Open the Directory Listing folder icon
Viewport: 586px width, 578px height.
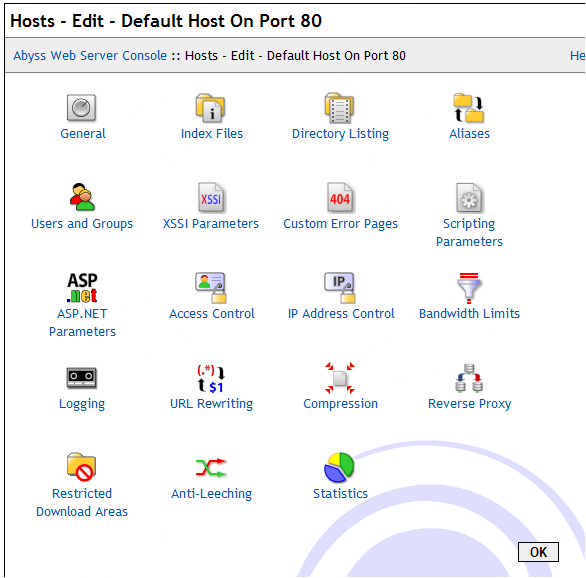(339, 108)
